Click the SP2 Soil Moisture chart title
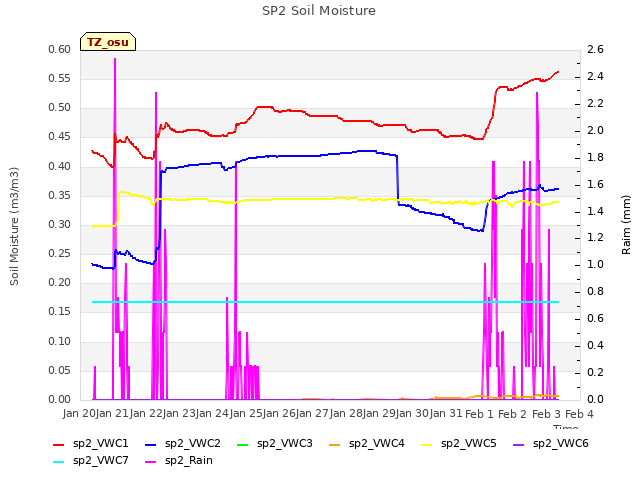 319,11
